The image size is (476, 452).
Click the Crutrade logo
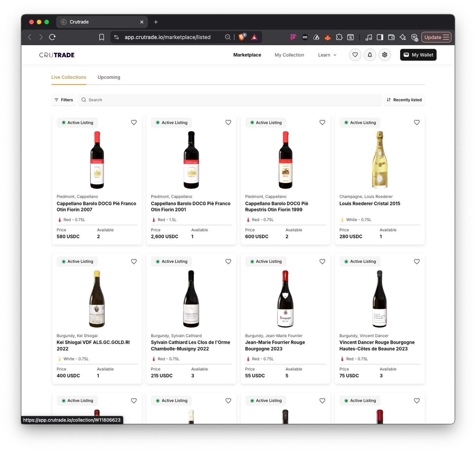tap(57, 55)
